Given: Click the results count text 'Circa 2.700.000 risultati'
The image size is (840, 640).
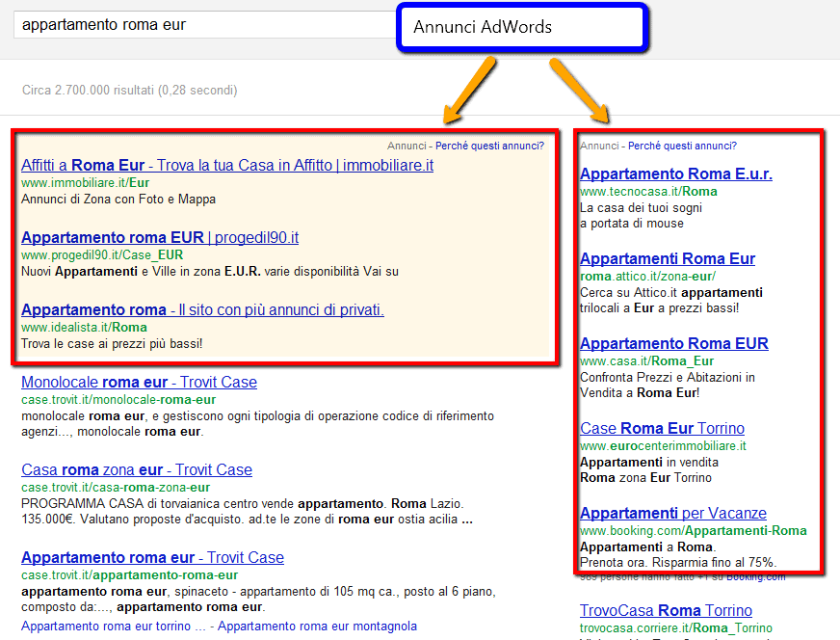Looking at the screenshot, I should point(129,91).
